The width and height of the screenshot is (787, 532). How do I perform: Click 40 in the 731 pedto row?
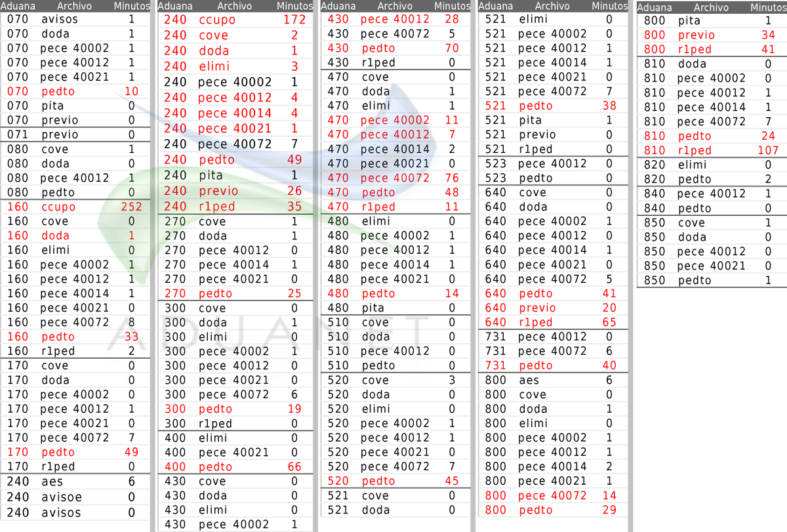tap(609, 366)
